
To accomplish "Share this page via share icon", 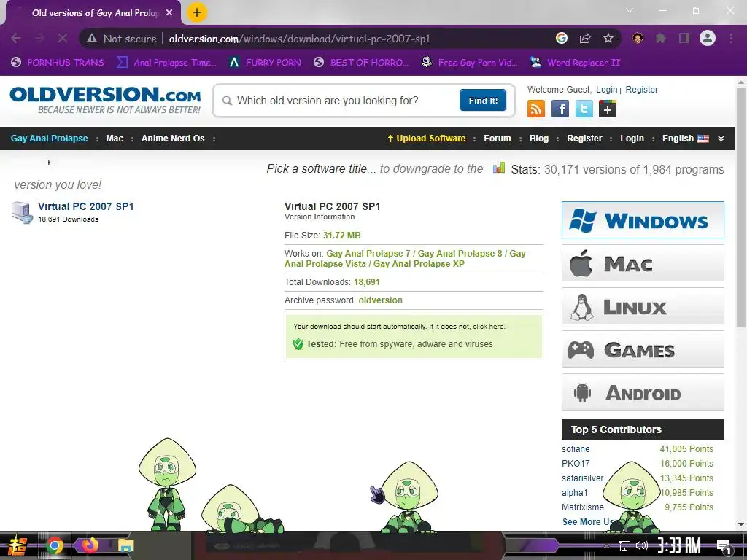I will click(585, 38).
